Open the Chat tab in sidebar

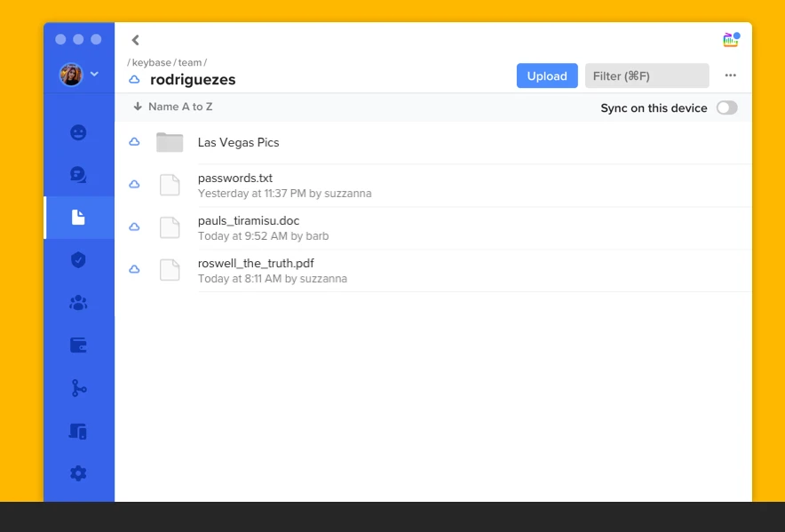(x=78, y=175)
